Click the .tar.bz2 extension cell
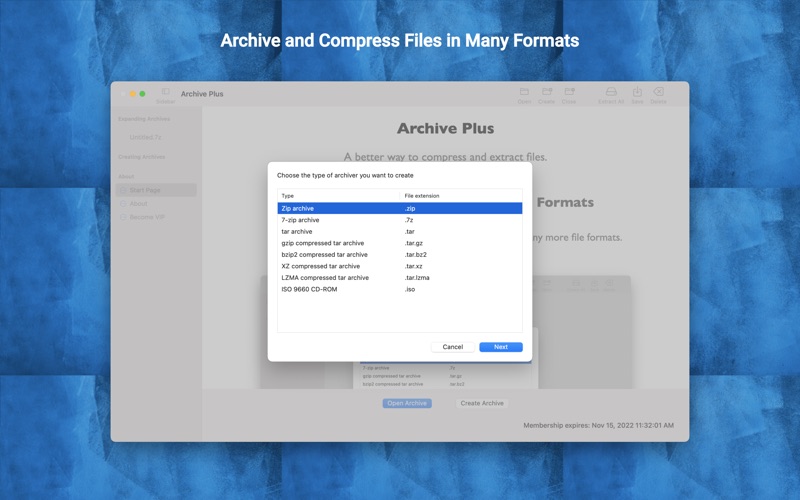Viewport: 800px width, 500px height. point(416,255)
